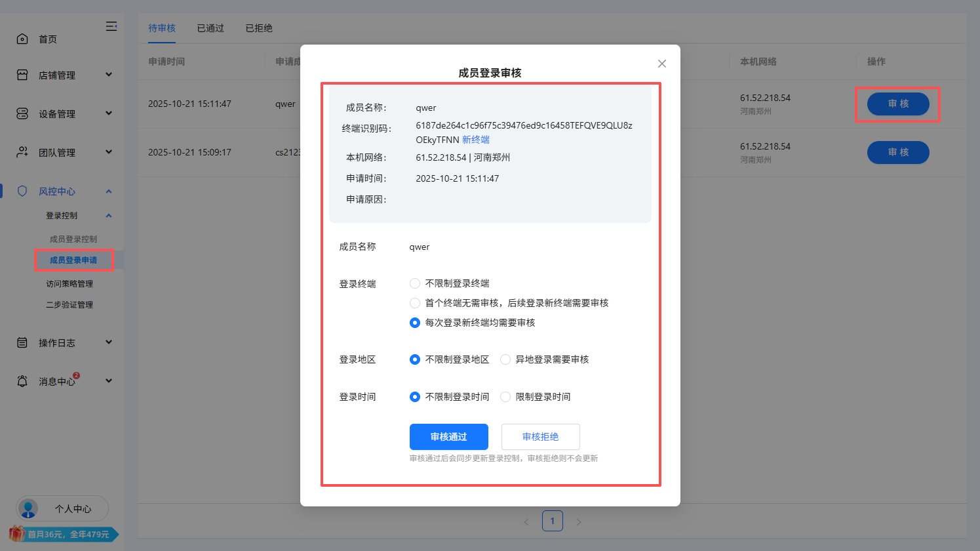The image size is (980, 551).
Task: Close the member login review dialog
Action: pos(662,64)
